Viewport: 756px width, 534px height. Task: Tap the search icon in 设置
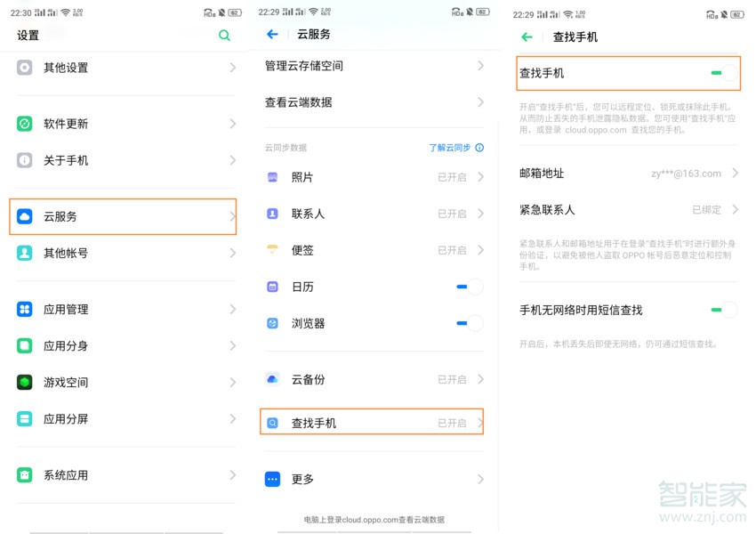(x=223, y=36)
